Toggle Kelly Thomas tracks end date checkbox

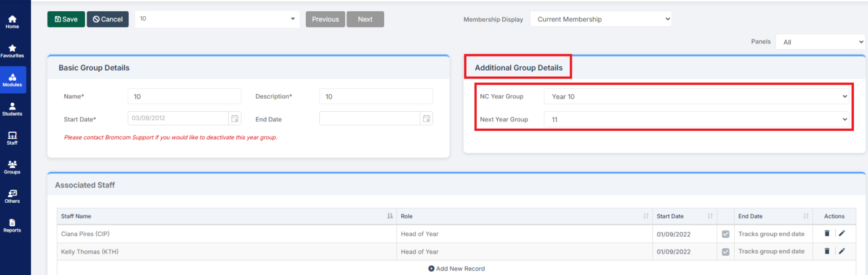(726, 252)
